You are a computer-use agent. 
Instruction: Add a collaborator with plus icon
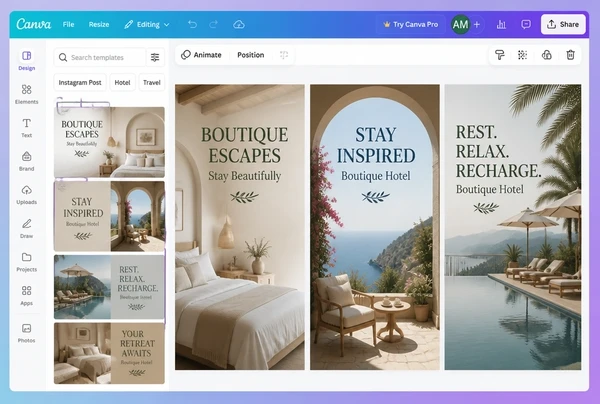[477, 24]
